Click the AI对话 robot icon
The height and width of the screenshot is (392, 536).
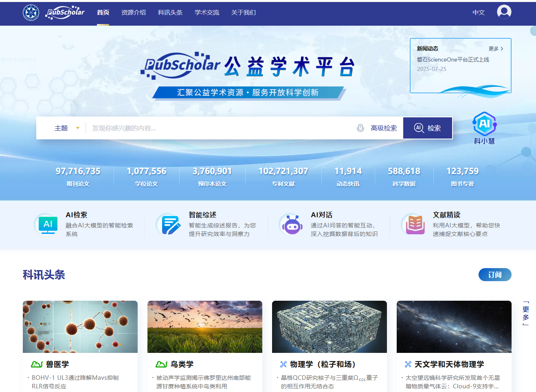(292, 225)
